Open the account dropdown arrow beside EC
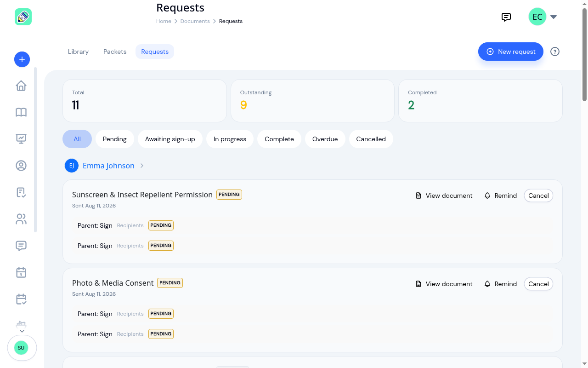The width and height of the screenshot is (588, 368). point(554,17)
